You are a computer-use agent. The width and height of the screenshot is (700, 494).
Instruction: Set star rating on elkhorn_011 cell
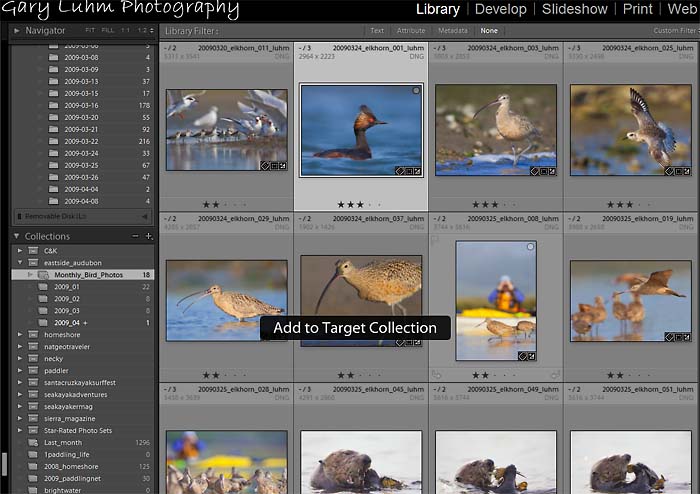[224, 204]
